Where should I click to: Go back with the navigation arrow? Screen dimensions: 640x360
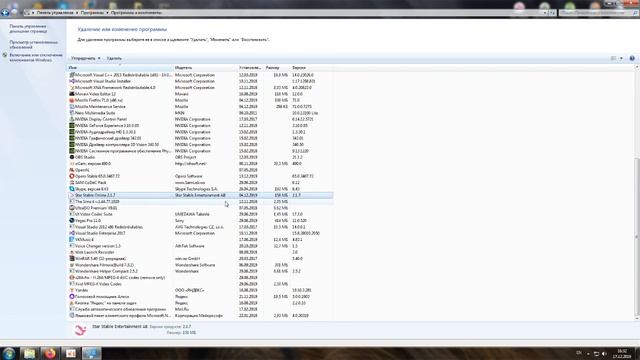pos(5,13)
